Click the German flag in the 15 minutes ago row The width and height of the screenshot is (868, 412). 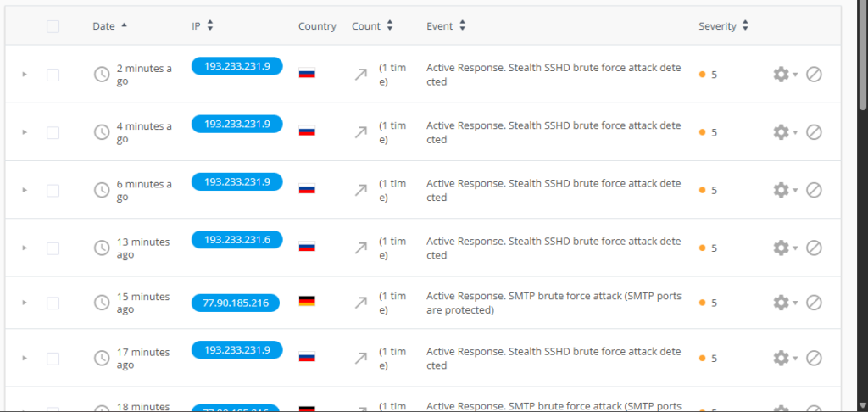(x=307, y=302)
